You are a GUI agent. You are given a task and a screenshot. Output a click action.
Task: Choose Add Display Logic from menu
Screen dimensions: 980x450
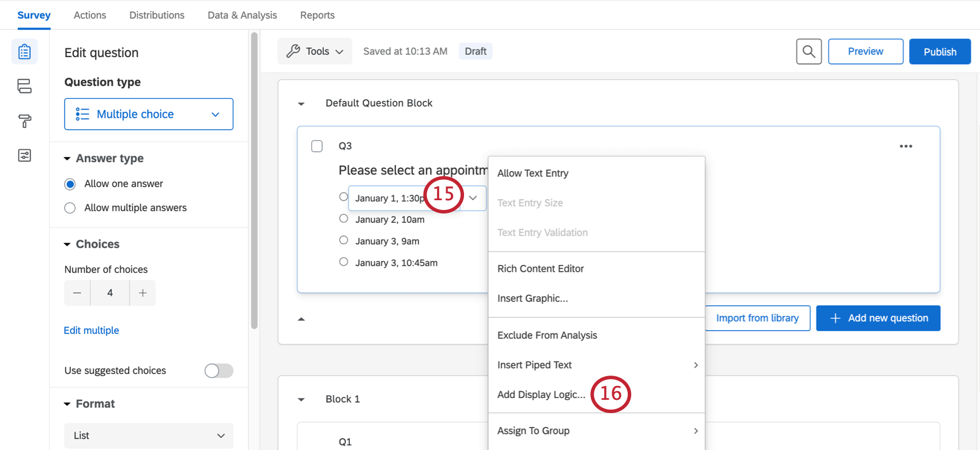(x=541, y=395)
